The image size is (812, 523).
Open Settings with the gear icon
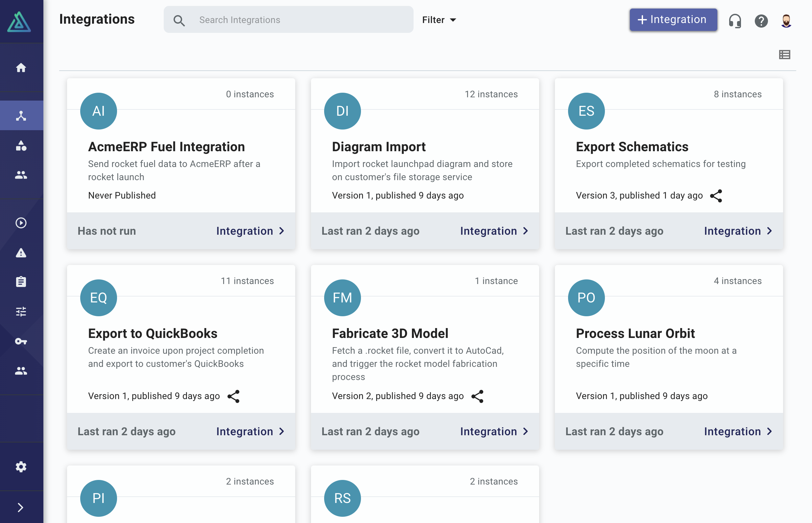[x=21, y=467]
